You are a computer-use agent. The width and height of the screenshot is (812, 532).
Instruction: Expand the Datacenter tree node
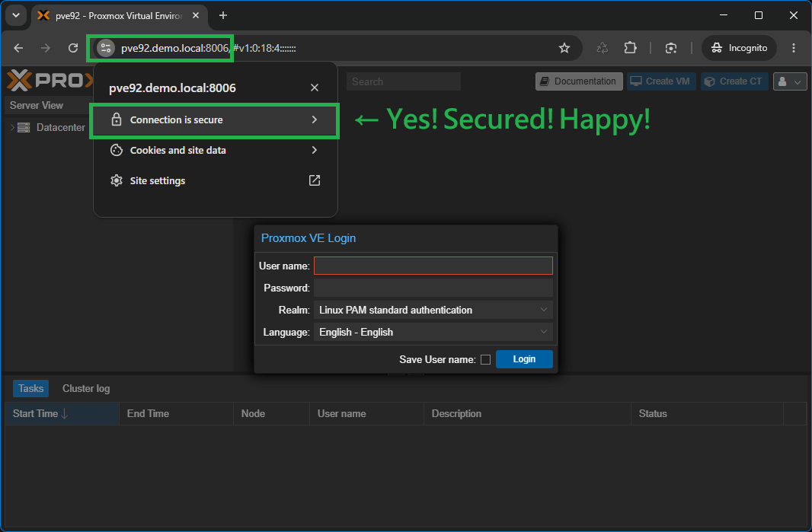(x=12, y=127)
